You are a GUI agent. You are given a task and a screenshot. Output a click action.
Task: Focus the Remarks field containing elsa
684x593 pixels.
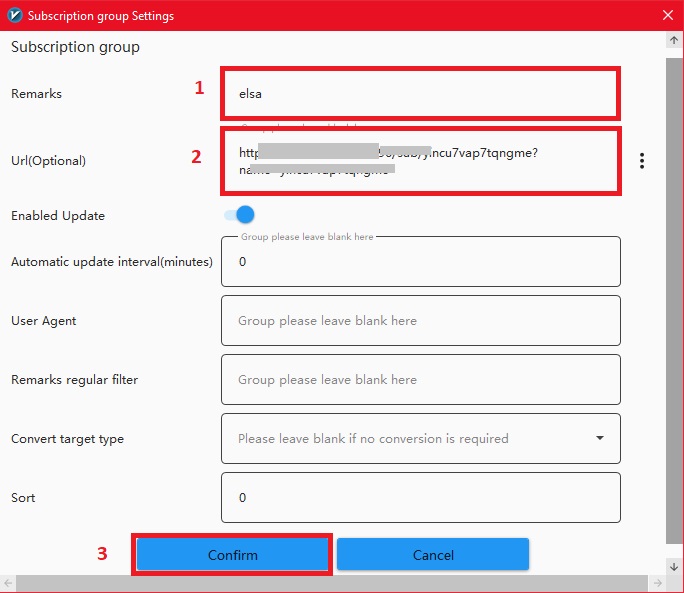[420, 93]
